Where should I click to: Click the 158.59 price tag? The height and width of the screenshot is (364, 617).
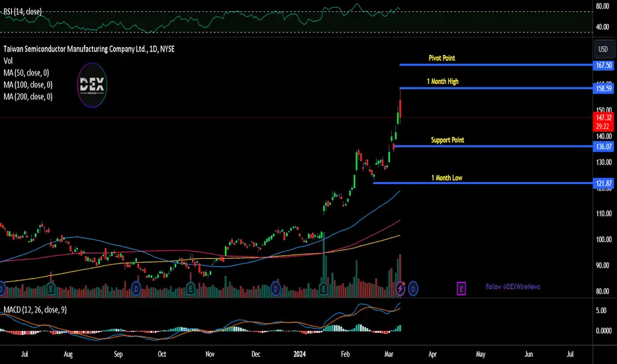coord(603,89)
